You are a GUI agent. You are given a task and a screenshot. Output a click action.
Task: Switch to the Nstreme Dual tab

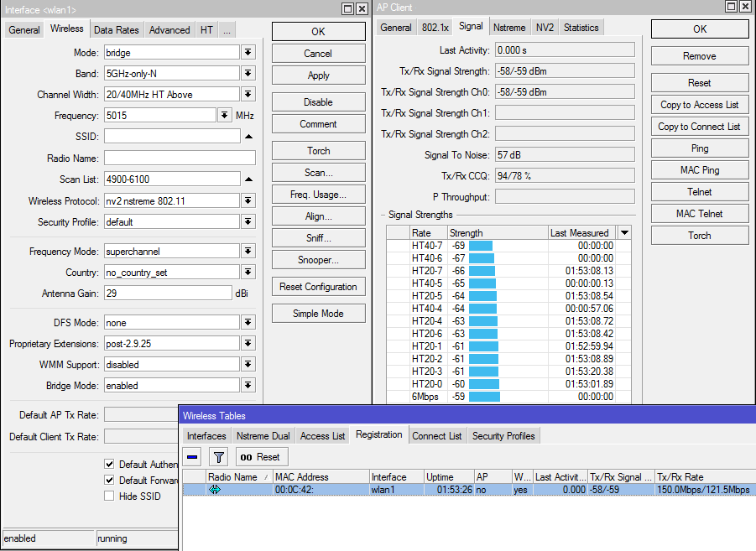[x=266, y=435]
